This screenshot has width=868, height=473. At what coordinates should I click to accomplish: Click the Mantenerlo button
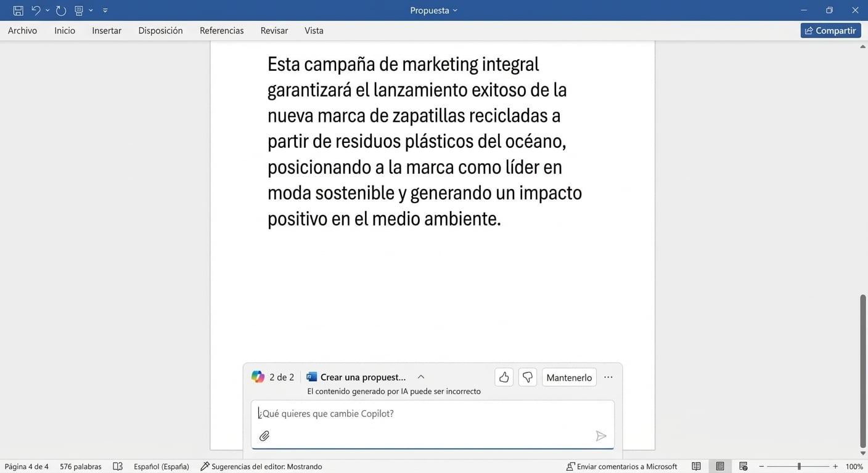tap(569, 378)
